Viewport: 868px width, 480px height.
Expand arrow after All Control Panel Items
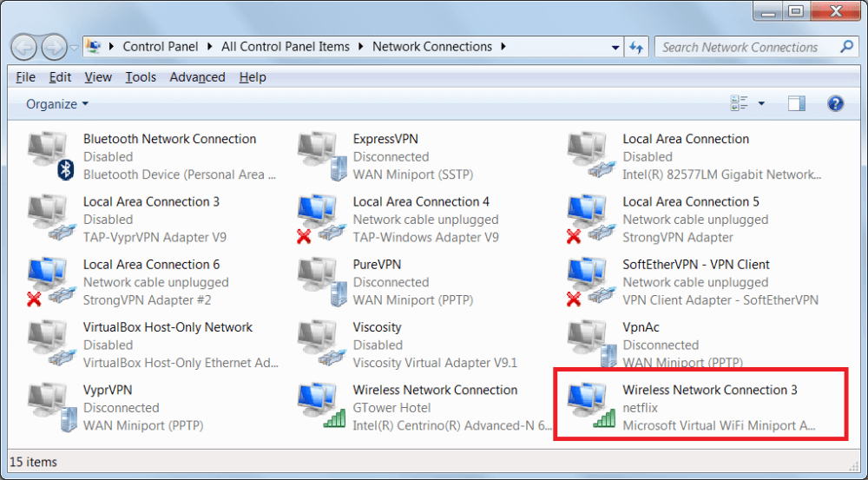(x=361, y=47)
